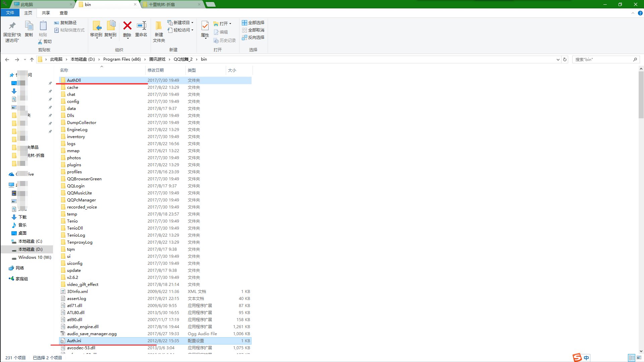Click the Rename icon in ribbon
Viewport: 644px width, 362px height.
(141, 26)
